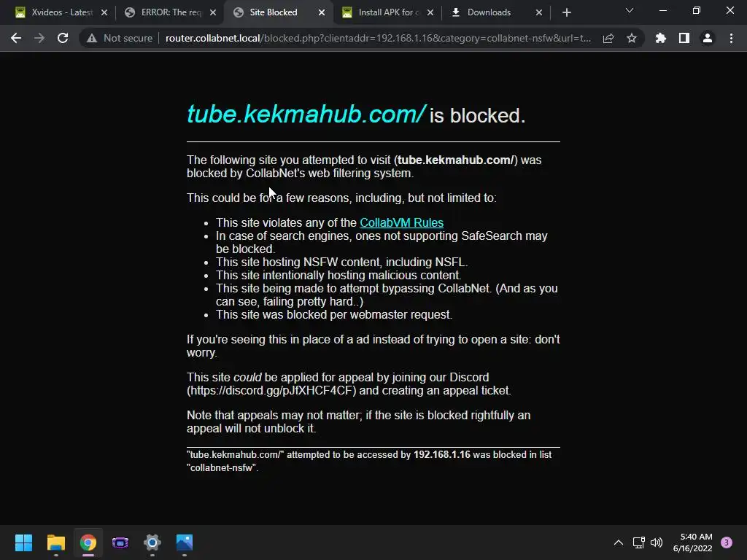
Task: Open the Windows Start menu
Action: coord(23,542)
